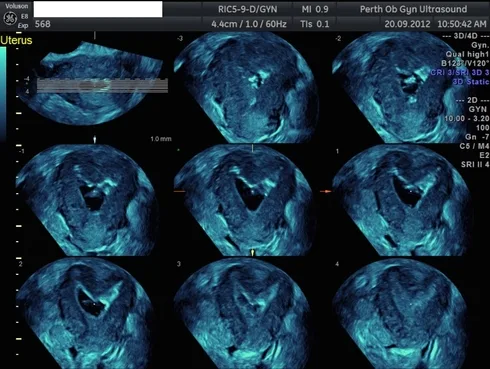
Task: Click Perth Ob Gyn Ultrasound title
Action: pos(413,9)
